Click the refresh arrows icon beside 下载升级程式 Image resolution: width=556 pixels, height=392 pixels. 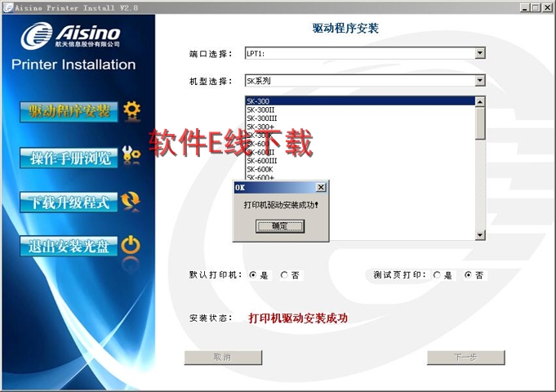tap(131, 201)
